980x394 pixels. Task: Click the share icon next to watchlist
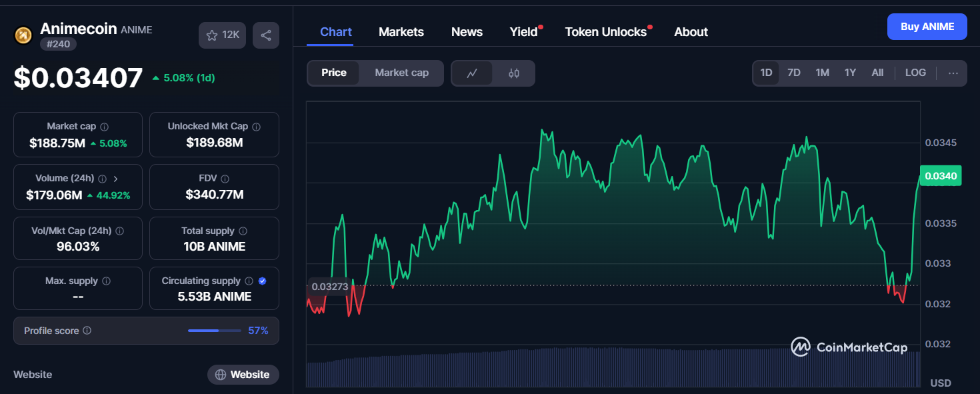point(266,35)
